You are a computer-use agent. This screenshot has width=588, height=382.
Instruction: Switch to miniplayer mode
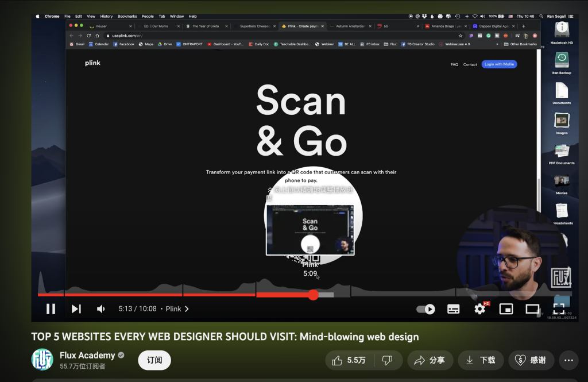(506, 309)
